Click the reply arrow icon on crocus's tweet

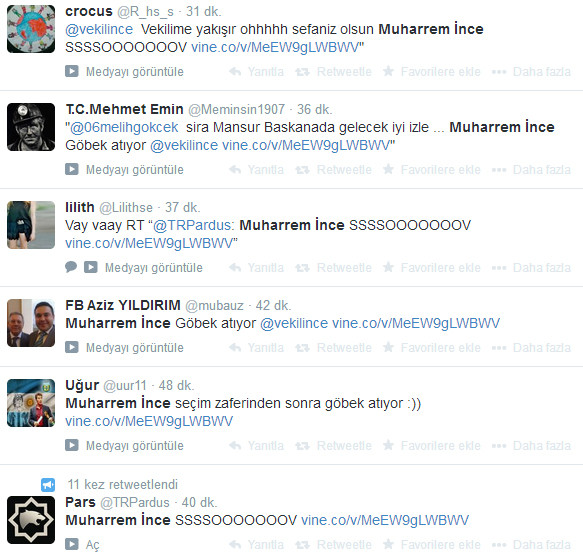[235, 71]
